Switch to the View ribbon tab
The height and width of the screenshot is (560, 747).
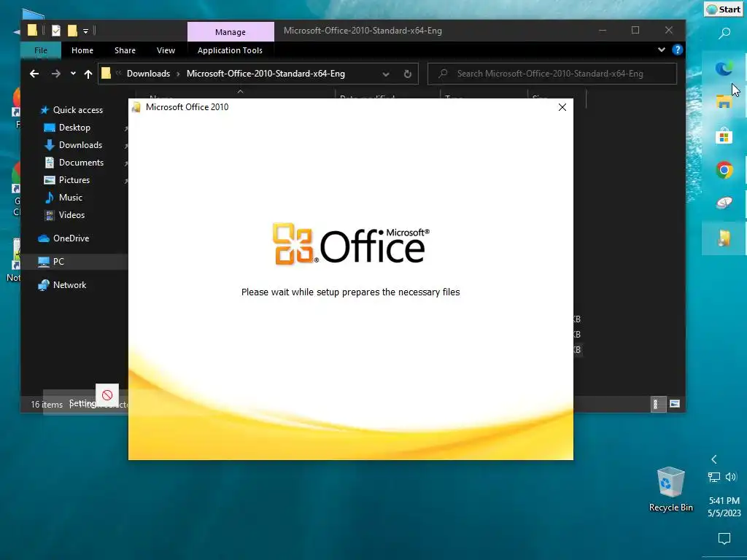pos(166,50)
